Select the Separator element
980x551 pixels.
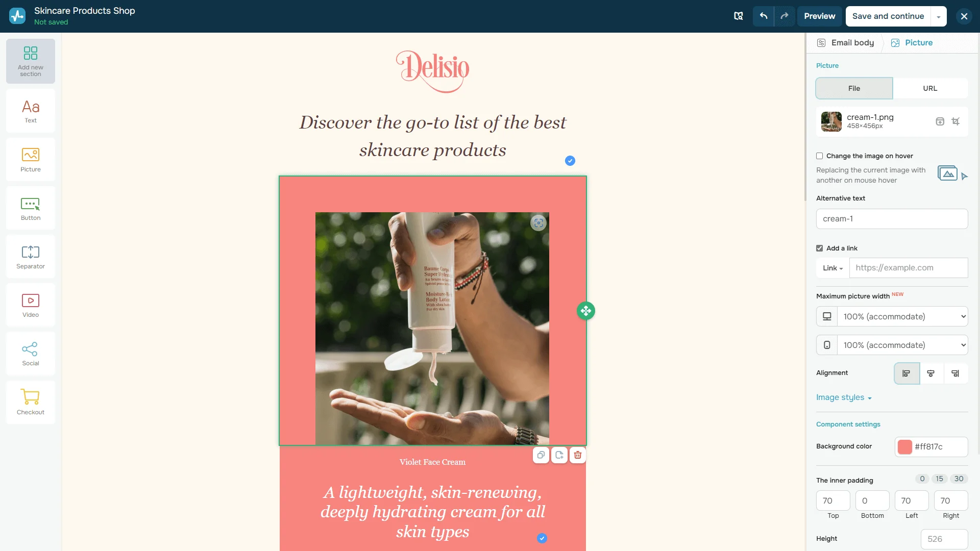coord(31,257)
